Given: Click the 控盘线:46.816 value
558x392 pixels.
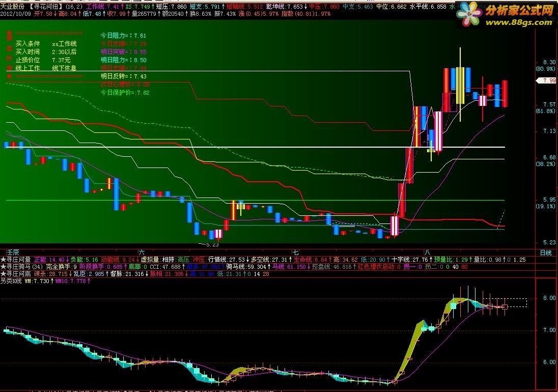Looking at the screenshot, I should (x=334, y=267).
